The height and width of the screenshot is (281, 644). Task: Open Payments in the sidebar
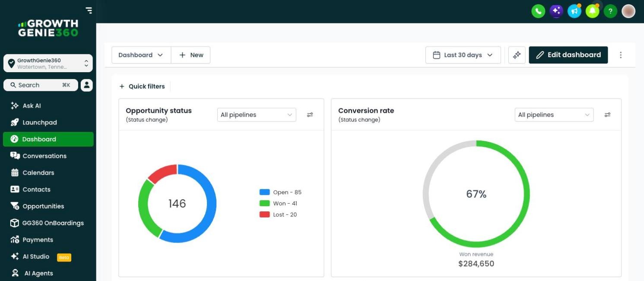(48, 240)
